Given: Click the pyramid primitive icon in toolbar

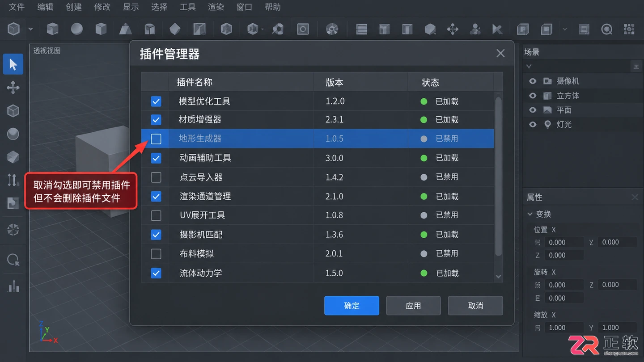Looking at the screenshot, I should 125,29.
